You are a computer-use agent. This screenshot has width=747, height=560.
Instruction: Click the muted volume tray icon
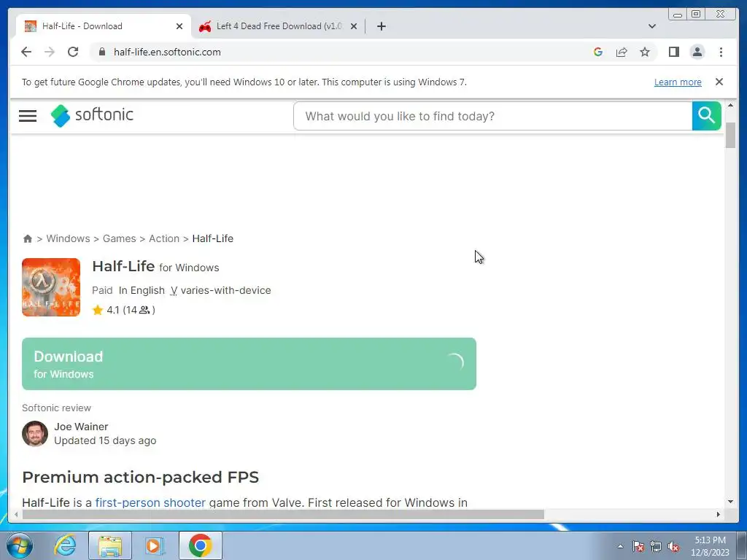click(x=673, y=546)
